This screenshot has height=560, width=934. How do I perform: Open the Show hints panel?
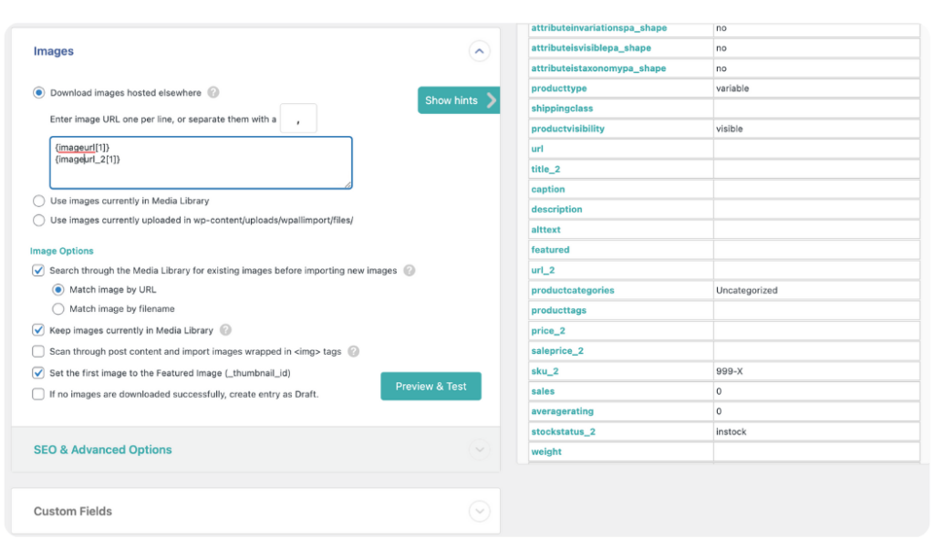coord(458,100)
